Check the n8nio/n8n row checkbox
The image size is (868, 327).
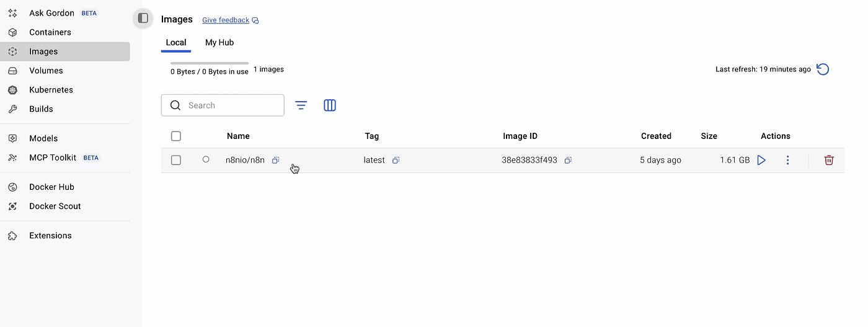pos(176,160)
